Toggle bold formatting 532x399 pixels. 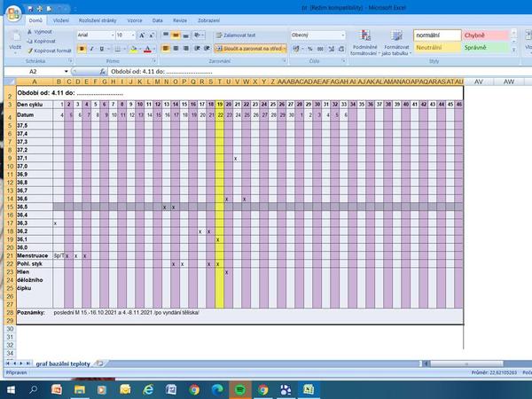tap(80, 49)
